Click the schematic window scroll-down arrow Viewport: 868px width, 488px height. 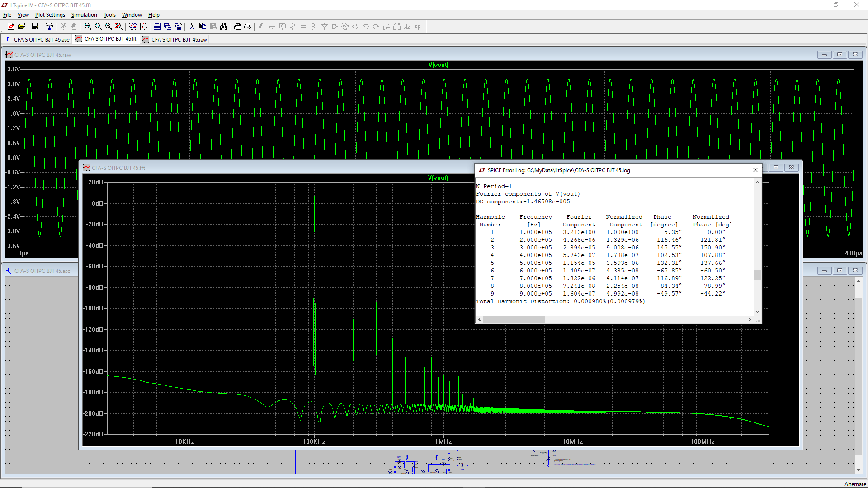pyautogui.click(x=859, y=470)
